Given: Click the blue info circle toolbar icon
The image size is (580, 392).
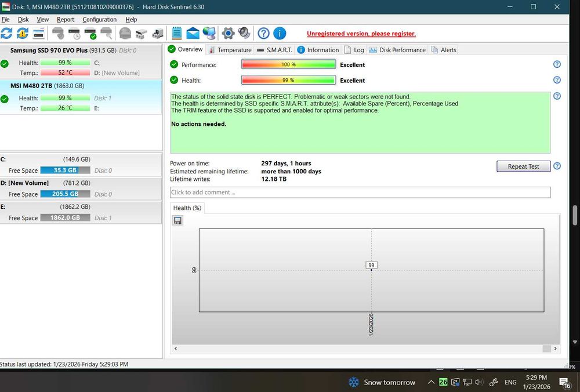Looking at the screenshot, I should coord(280,33).
